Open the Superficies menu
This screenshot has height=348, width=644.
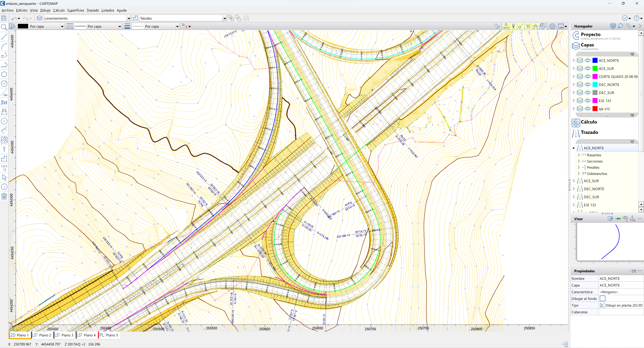75,10
